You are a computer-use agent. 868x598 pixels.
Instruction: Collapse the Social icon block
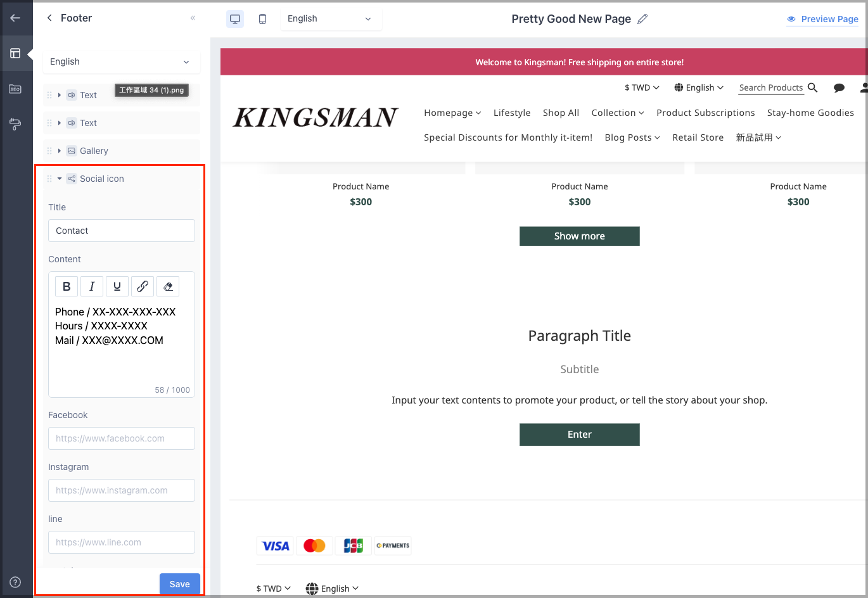pos(59,179)
